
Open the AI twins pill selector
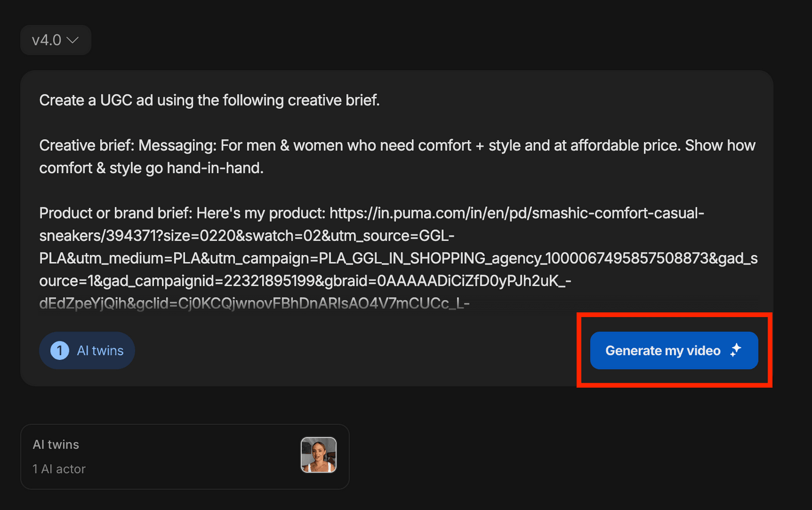pos(87,351)
